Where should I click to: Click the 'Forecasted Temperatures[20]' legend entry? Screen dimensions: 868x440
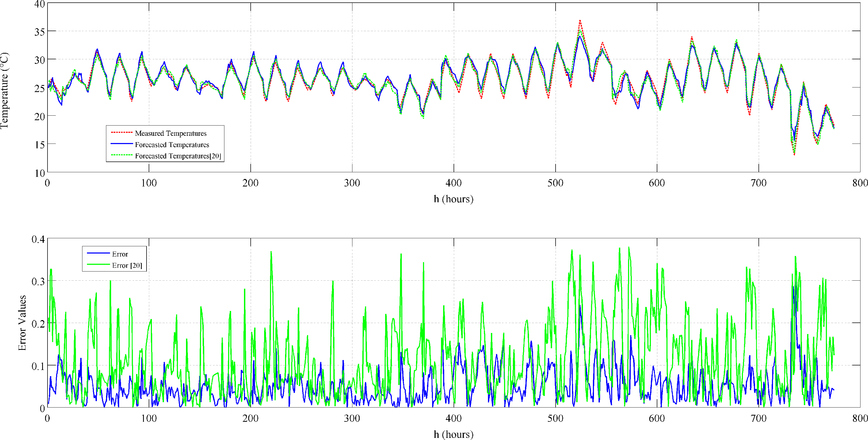(x=178, y=156)
